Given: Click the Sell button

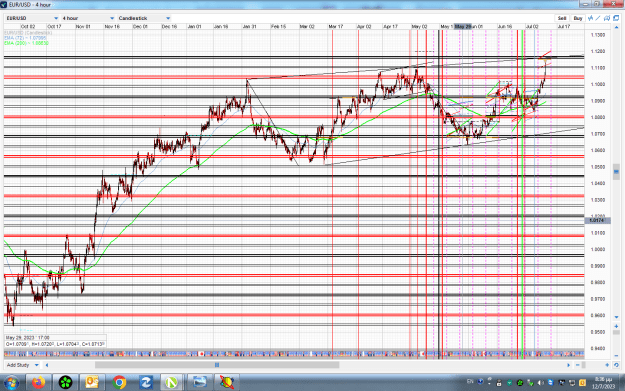Looking at the screenshot, I should [x=562, y=18].
